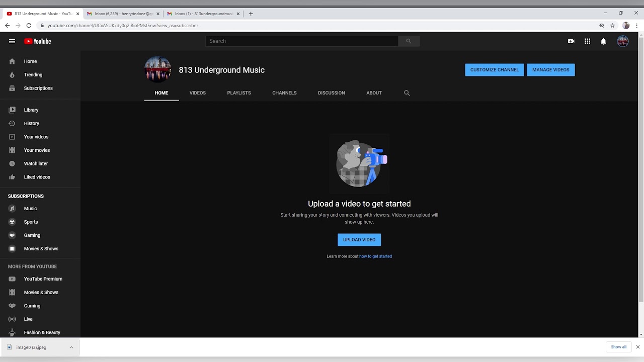Go back with the browser back arrow
The height and width of the screenshot is (362, 644).
tap(7, 26)
